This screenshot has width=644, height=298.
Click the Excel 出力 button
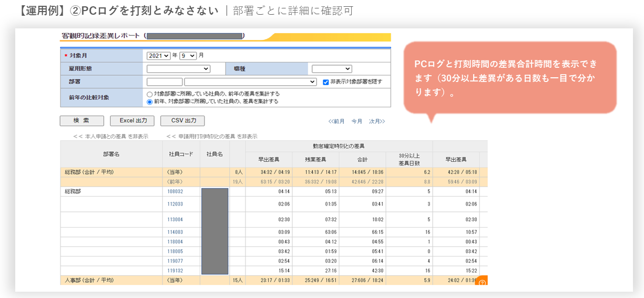pyautogui.click(x=132, y=120)
